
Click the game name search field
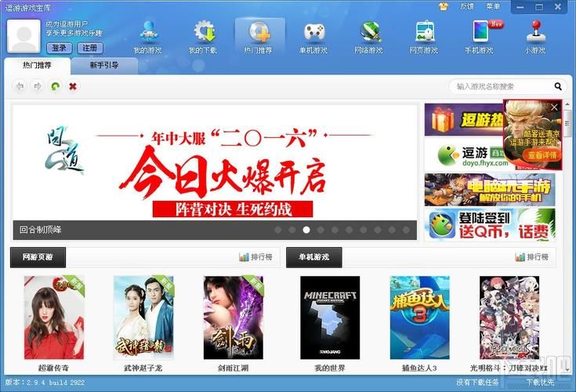(x=503, y=86)
